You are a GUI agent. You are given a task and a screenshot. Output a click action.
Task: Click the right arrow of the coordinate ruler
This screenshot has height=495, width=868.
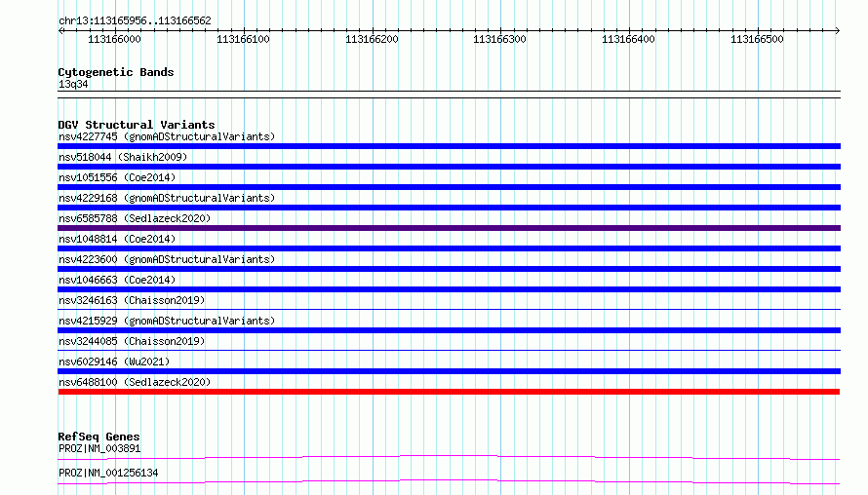[x=837, y=30]
